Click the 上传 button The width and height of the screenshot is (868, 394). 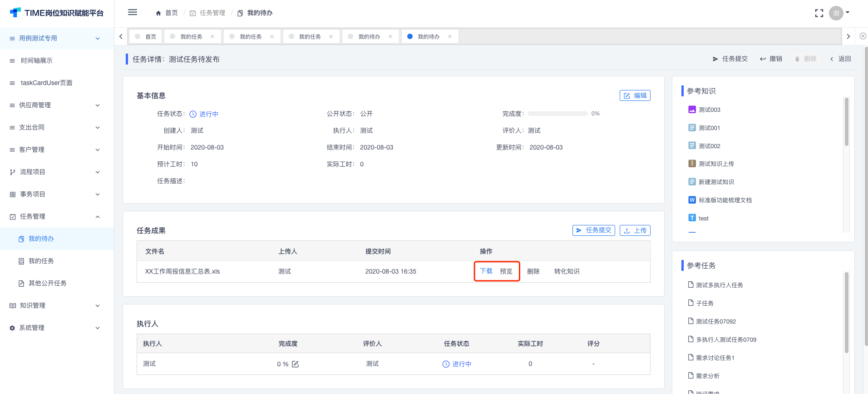(635, 230)
